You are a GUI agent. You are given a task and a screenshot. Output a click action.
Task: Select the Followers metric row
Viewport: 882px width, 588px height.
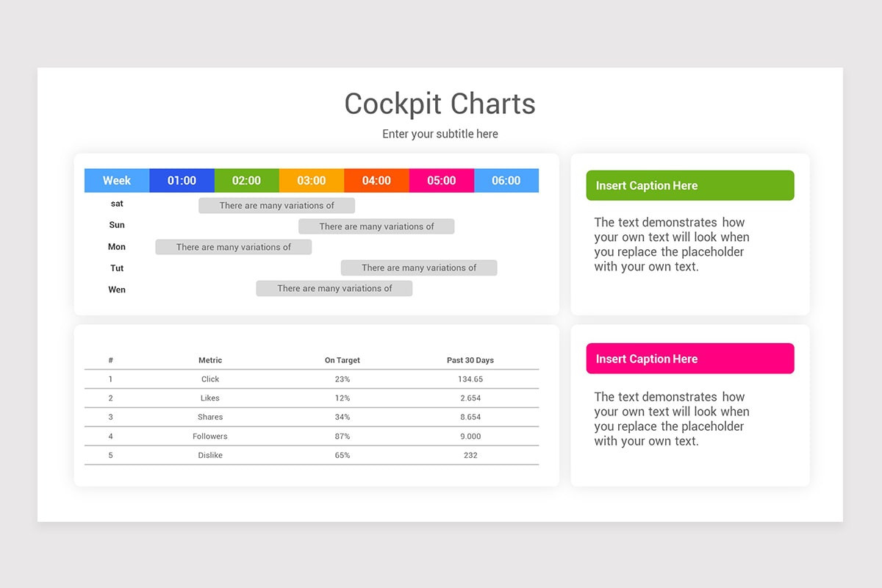pyautogui.click(x=210, y=436)
